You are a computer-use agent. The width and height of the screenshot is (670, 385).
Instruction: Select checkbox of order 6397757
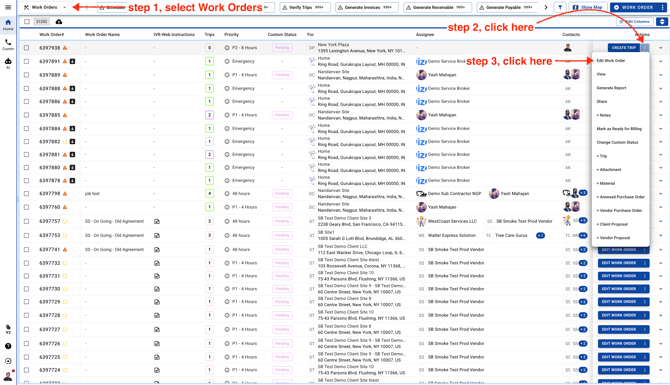pyautogui.click(x=26, y=221)
